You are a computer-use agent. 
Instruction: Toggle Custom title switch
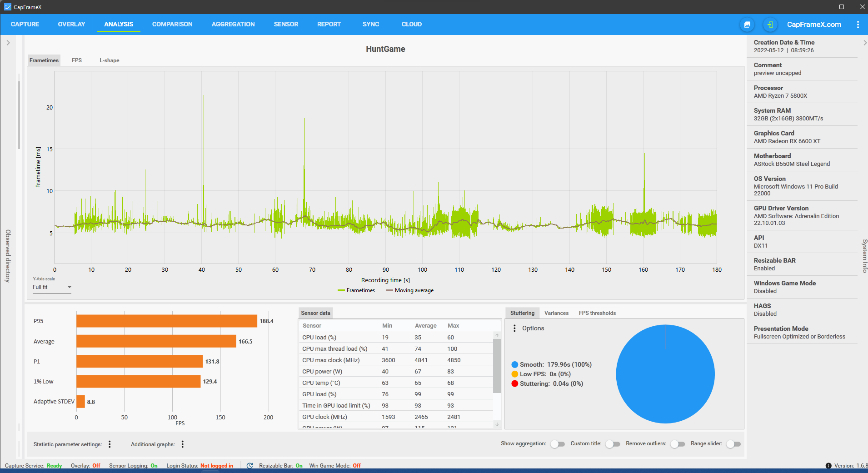pyautogui.click(x=613, y=444)
